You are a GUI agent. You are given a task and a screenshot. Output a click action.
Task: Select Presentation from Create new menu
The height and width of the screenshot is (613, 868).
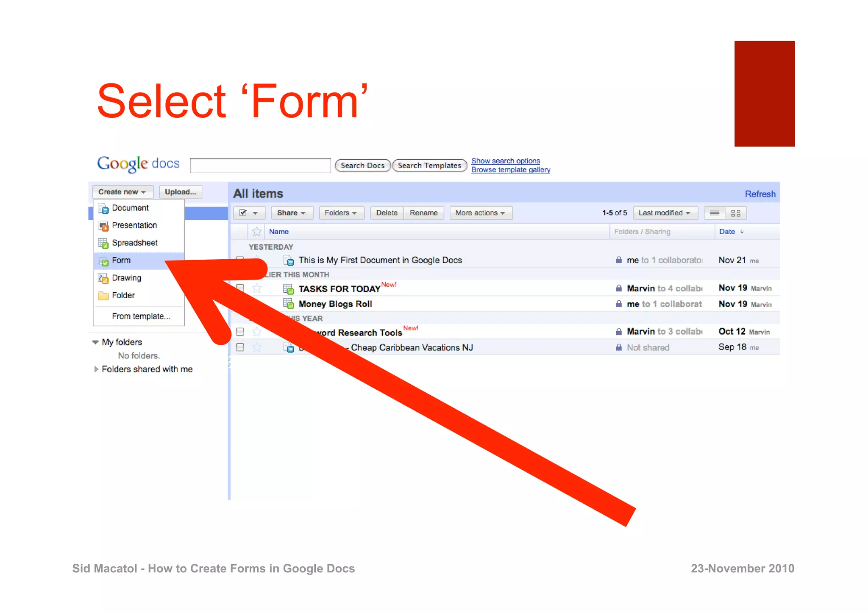tap(139, 225)
